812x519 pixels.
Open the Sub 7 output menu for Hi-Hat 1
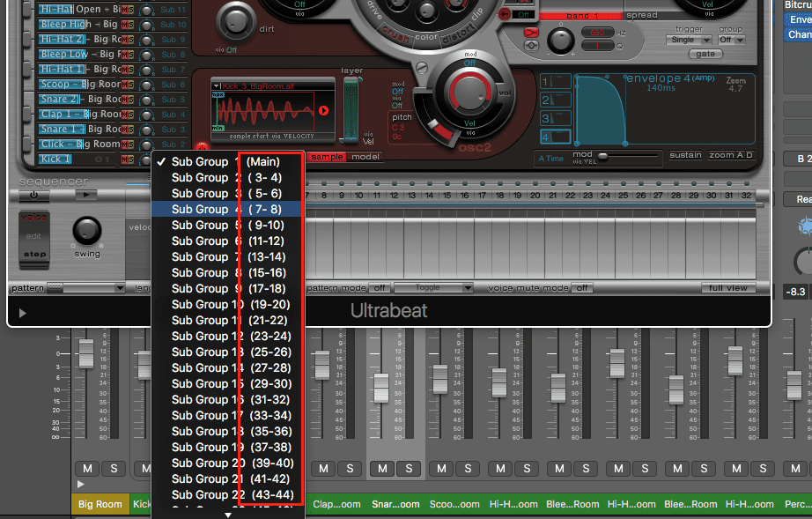pyautogui.click(x=173, y=70)
